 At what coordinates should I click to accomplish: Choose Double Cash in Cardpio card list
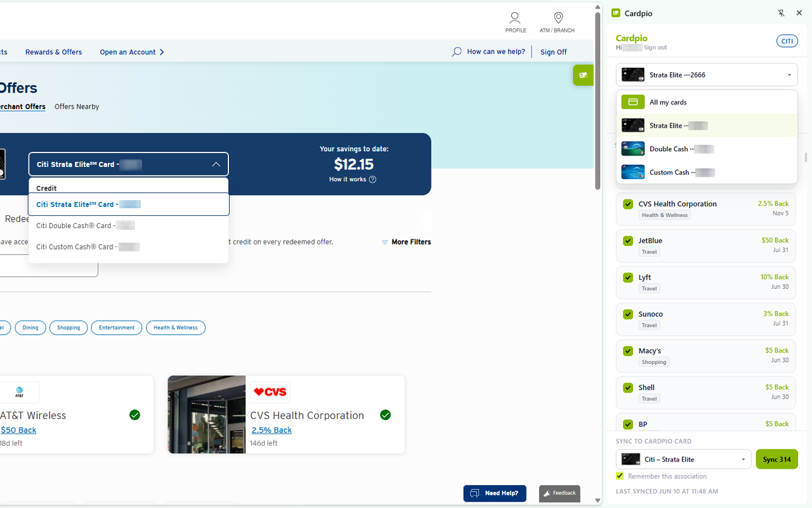pos(707,149)
